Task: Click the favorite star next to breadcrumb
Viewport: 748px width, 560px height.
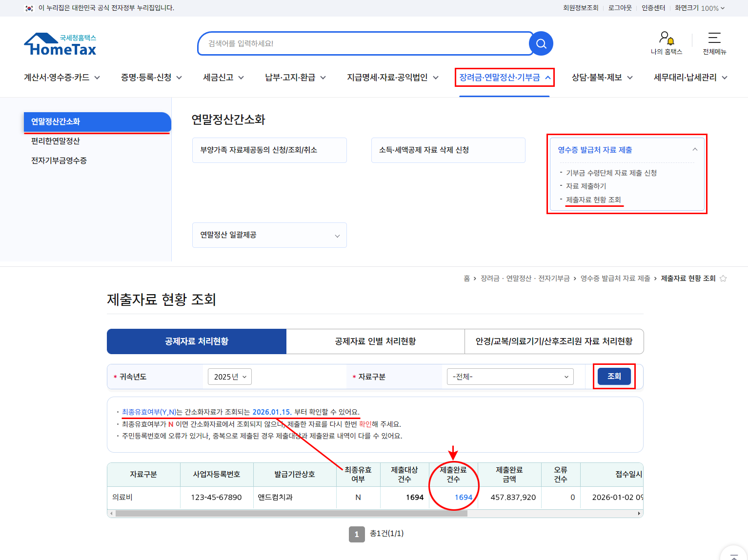Action: click(x=723, y=278)
